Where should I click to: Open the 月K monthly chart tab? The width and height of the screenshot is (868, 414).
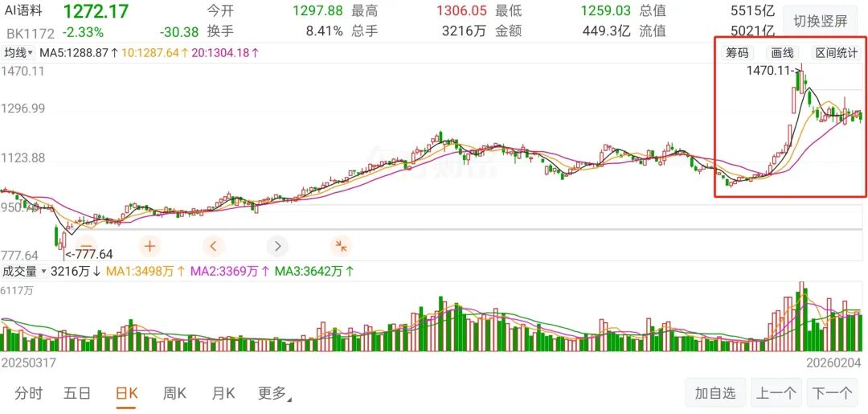[223, 393]
